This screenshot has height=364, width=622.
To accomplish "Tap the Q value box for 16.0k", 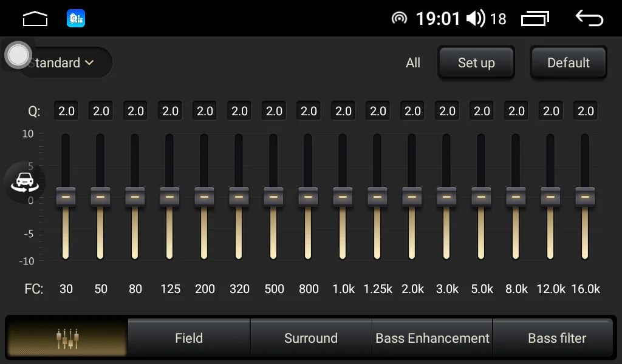I will 586,111.
